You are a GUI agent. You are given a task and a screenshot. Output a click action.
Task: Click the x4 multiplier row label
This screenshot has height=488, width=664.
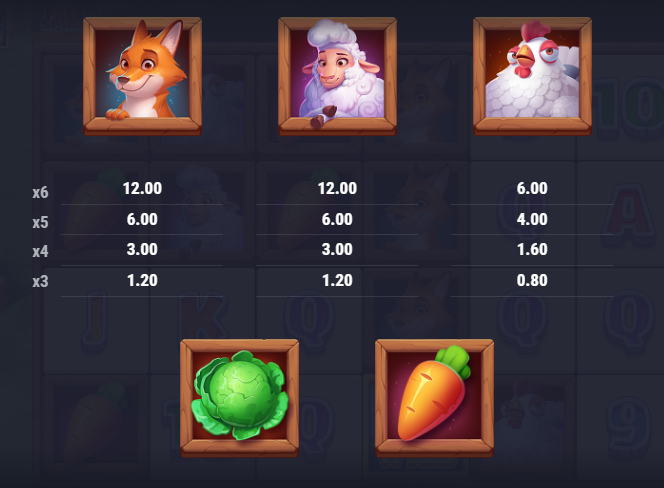[x=40, y=252]
